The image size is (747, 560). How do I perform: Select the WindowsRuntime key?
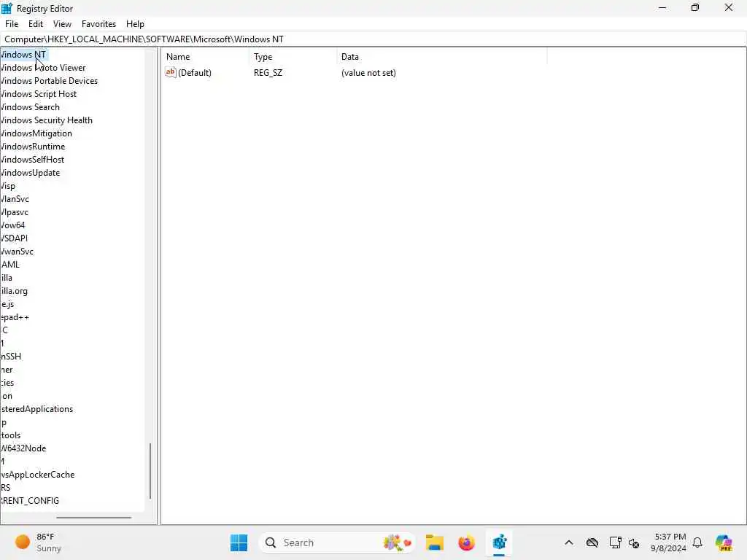click(x=33, y=146)
